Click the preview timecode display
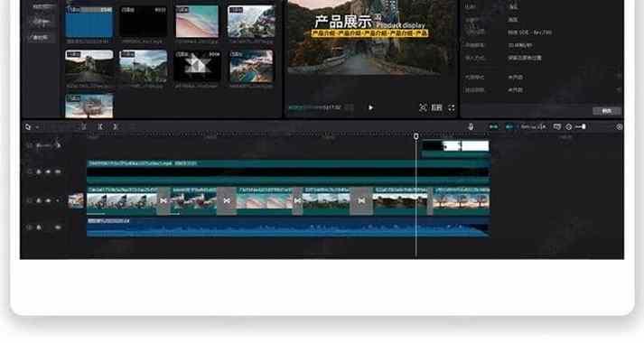The height and width of the screenshot is (343, 644). point(314,107)
